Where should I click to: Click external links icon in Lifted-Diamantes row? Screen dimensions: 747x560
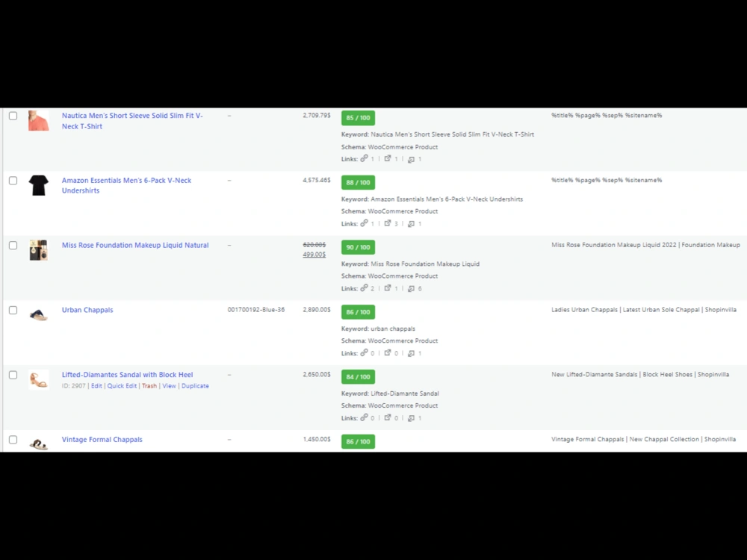pyautogui.click(x=388, y=417)
